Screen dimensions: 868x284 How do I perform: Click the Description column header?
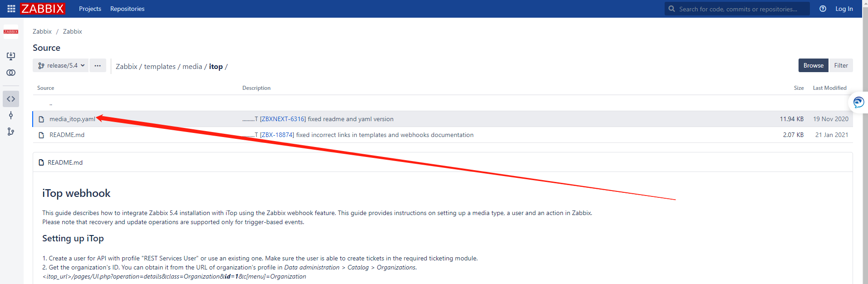click(256, 88)
